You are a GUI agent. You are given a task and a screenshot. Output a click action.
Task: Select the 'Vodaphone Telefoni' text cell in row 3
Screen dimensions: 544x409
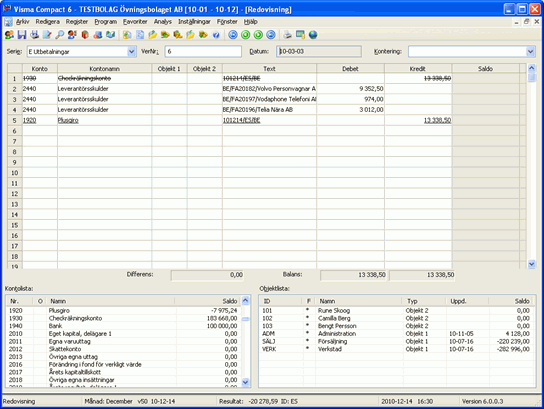click(269, 99)
